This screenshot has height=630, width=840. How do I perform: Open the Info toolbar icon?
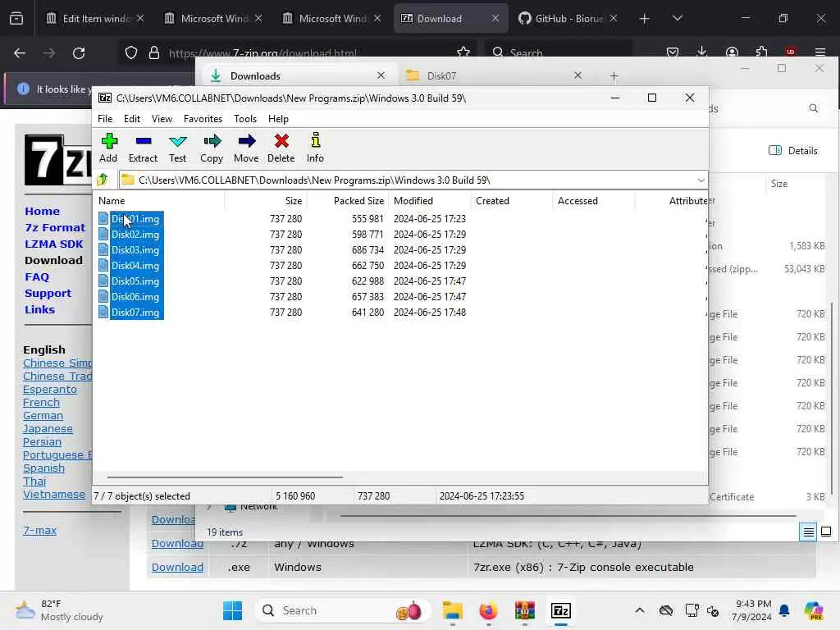click(x=315, y=148)
